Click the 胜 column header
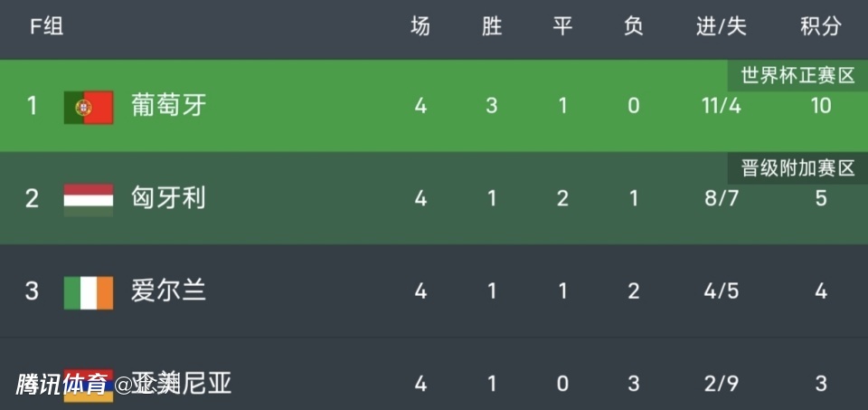The width and height of the screenshot is (868, 410). click(x=492, y=27)
